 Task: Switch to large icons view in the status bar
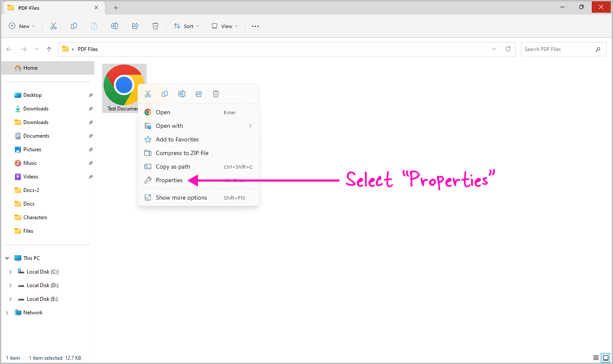pyautogui.click(x=605, y=358)
